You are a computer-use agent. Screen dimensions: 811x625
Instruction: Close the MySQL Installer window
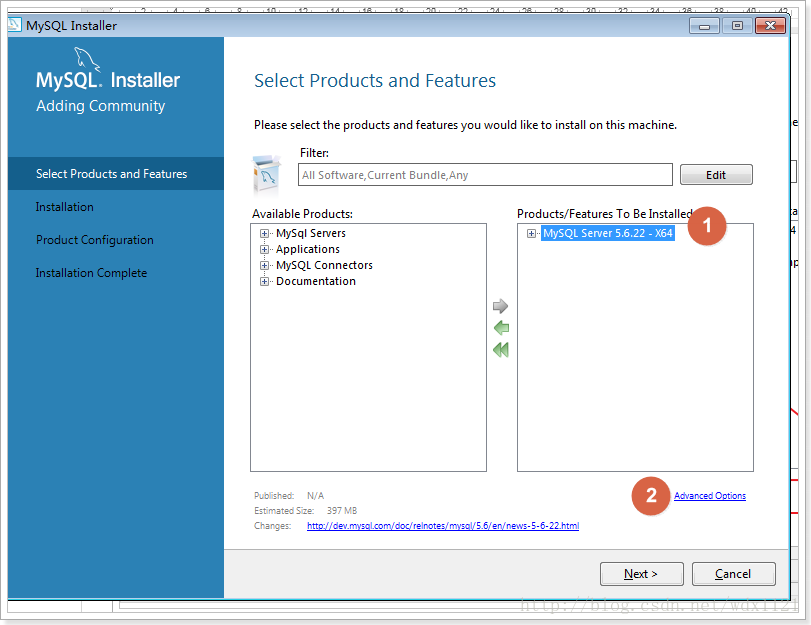point(770,26)
